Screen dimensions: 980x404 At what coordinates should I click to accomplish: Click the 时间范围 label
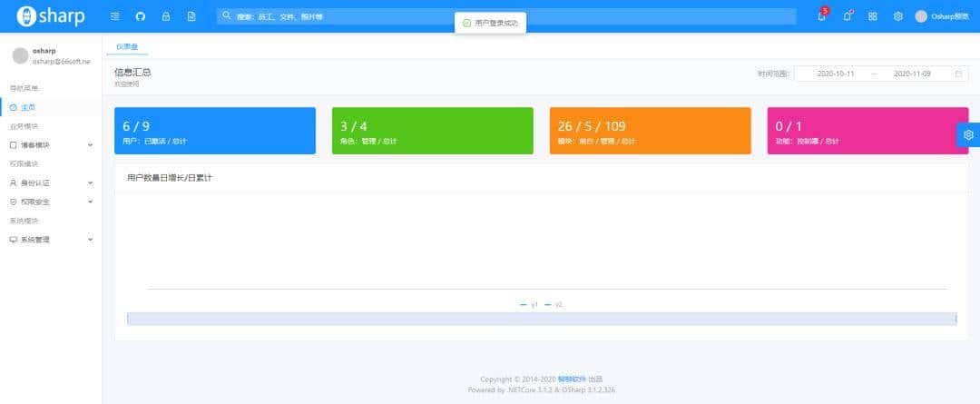tap(774, 74)
